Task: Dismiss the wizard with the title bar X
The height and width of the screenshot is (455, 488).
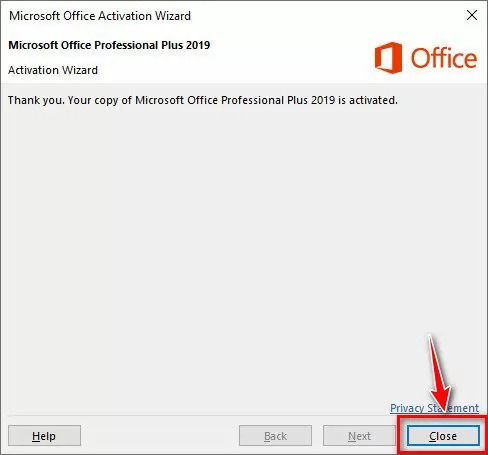Action: (472, 15)
